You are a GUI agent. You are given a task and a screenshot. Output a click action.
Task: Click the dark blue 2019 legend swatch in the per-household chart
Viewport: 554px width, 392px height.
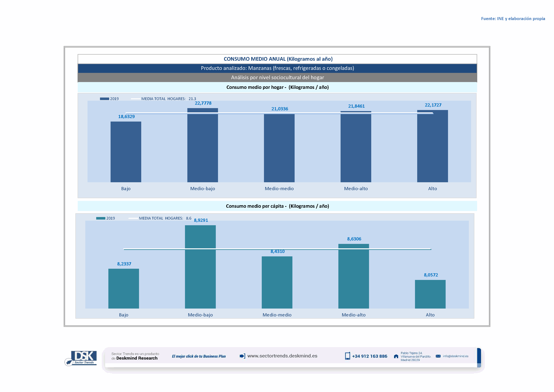point(104,99)
